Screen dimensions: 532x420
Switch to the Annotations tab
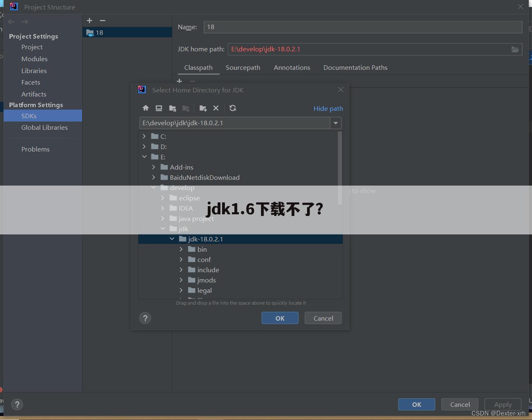click(x=292, y=68)
